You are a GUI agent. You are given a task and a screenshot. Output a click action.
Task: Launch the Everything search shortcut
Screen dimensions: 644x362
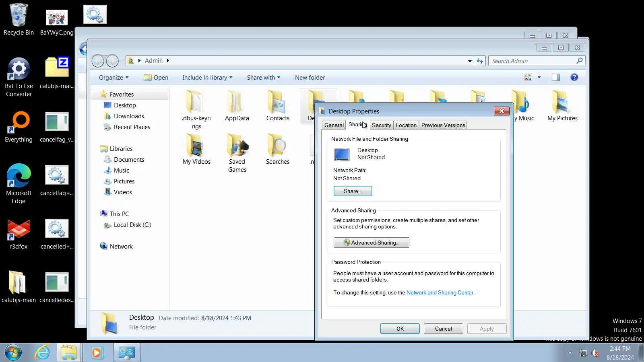(19, 127)
